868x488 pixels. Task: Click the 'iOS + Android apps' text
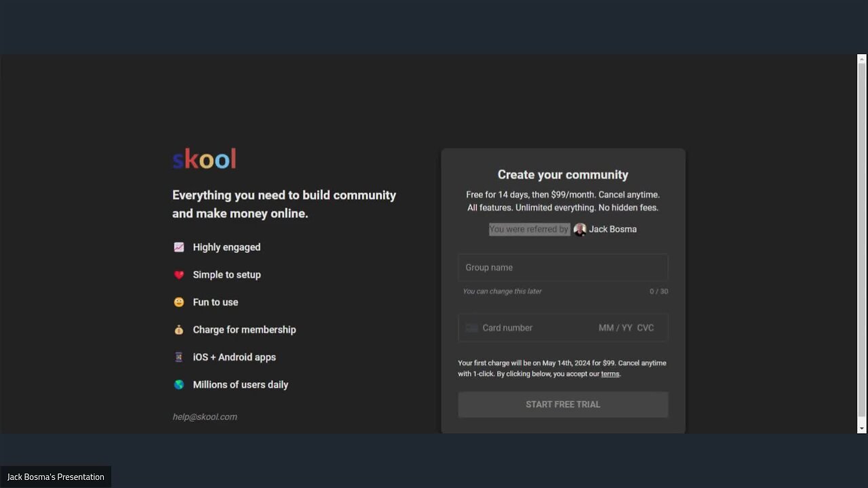234,357
